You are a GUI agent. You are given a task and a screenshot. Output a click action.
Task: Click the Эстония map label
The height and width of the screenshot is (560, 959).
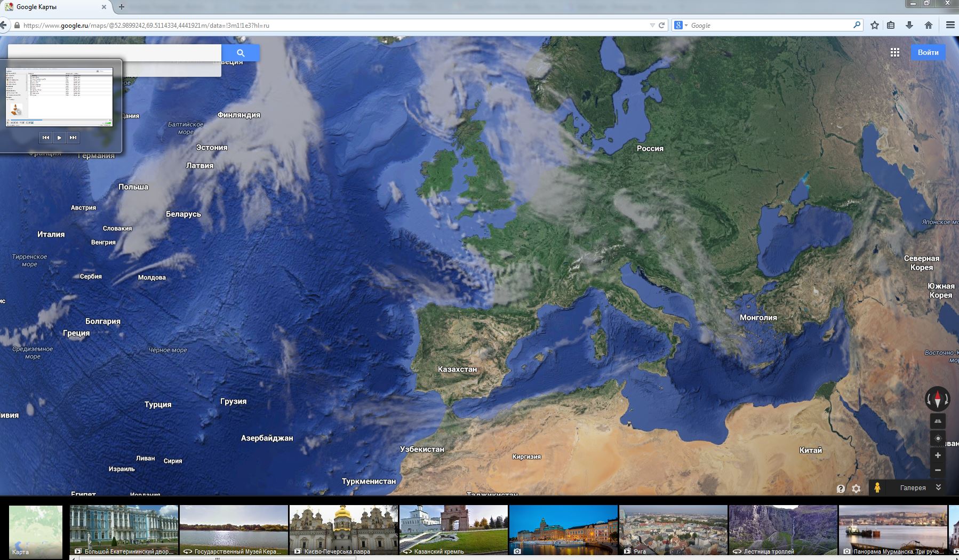[212, 147]
